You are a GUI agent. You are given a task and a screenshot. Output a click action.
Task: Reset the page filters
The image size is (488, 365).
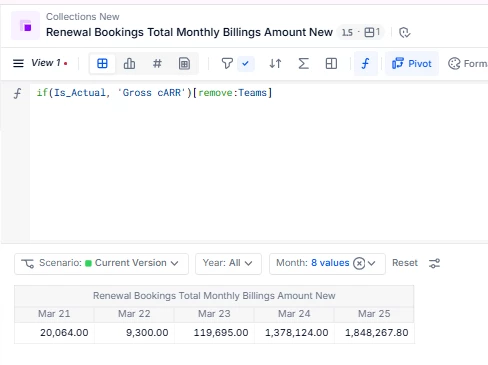pos(405,263)
